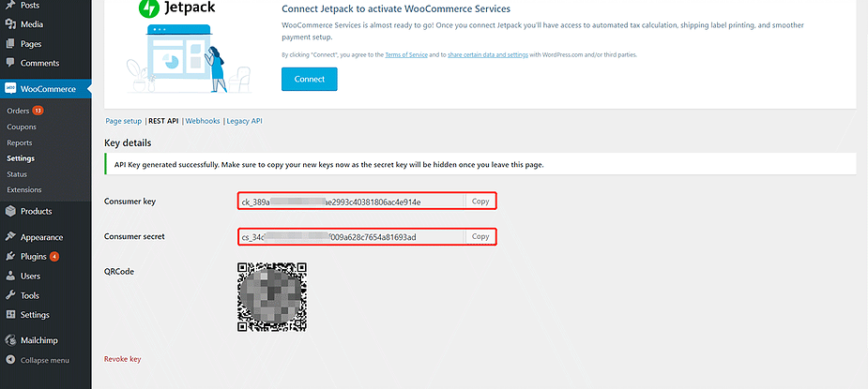Click the Posts pin icon in sidebar
868x389 pixels.
coord(10,5)
